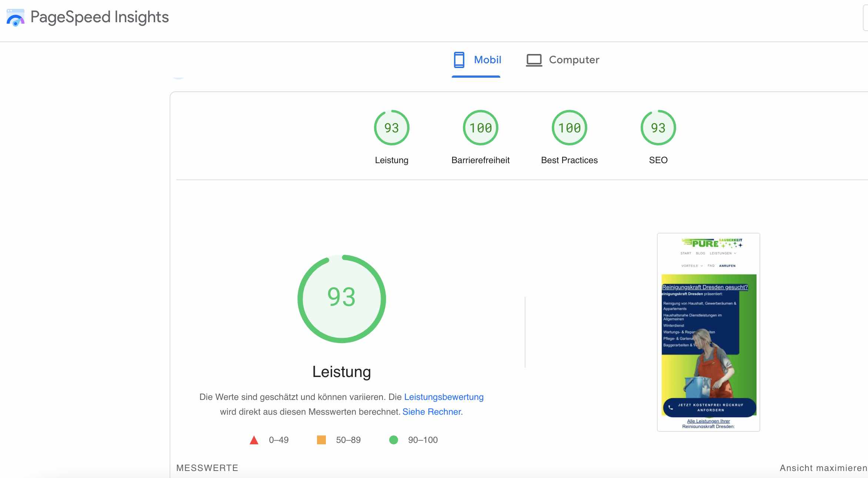The width and height of the screenshot is (868, 478).
Task: Click the orange square caution icon
Action: [323, 440]
